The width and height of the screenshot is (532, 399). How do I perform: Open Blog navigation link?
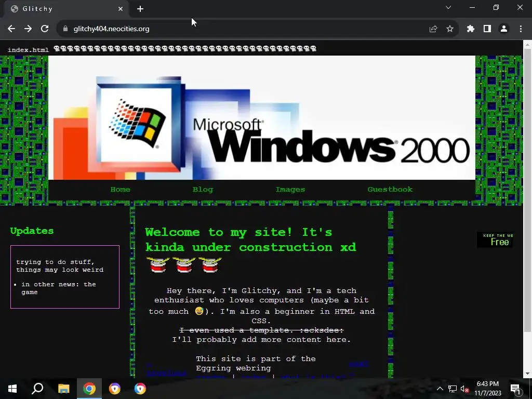(203, 190)
